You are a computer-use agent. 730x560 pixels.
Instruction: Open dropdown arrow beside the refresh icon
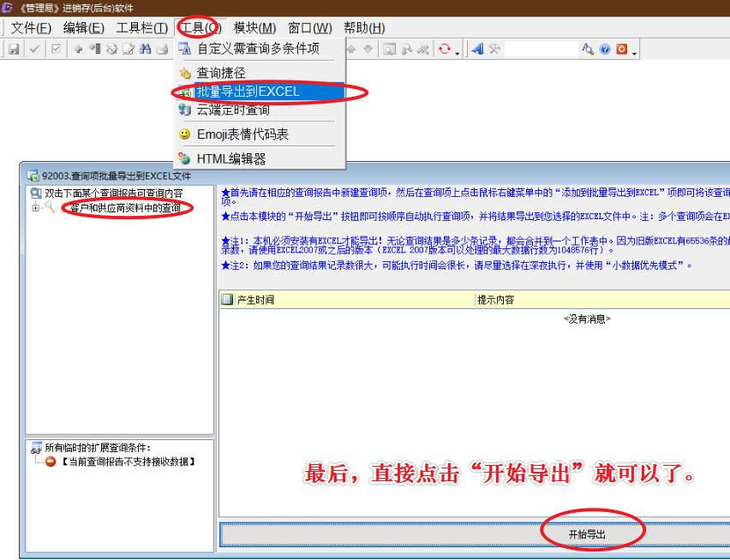458,51
